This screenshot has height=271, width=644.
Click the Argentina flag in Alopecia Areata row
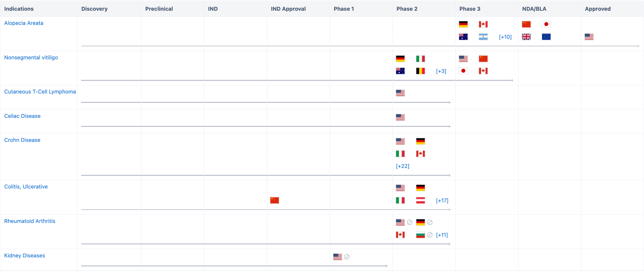483,37
